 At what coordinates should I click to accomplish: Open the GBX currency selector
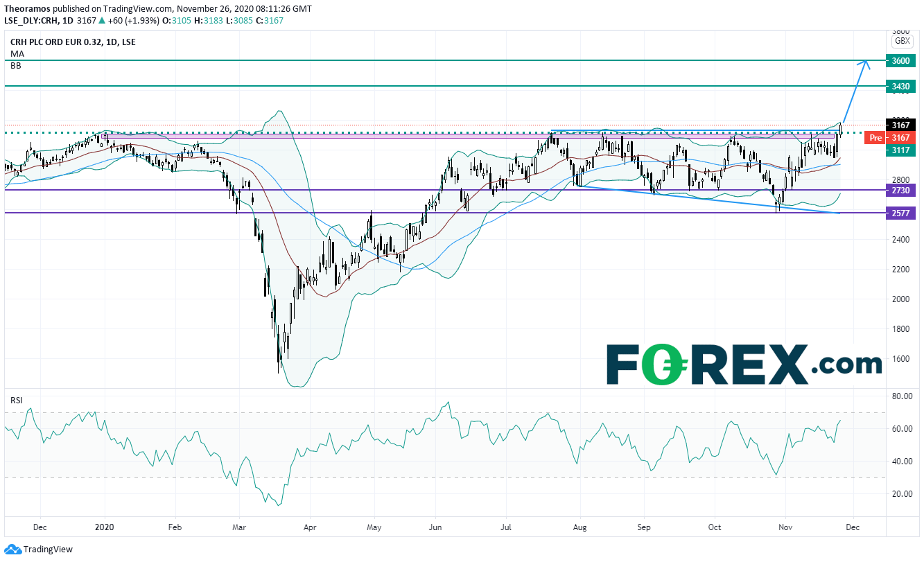[902, 41]
